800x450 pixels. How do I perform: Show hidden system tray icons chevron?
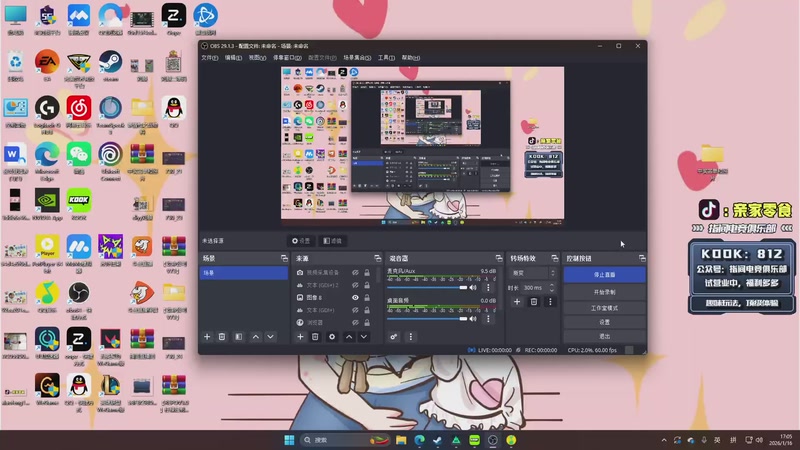pyautogui.click(x=664, y=440)
